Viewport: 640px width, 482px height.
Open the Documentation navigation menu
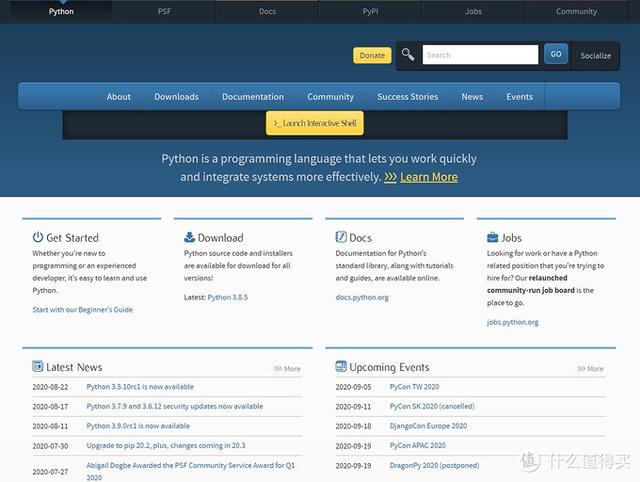point(253,97)
